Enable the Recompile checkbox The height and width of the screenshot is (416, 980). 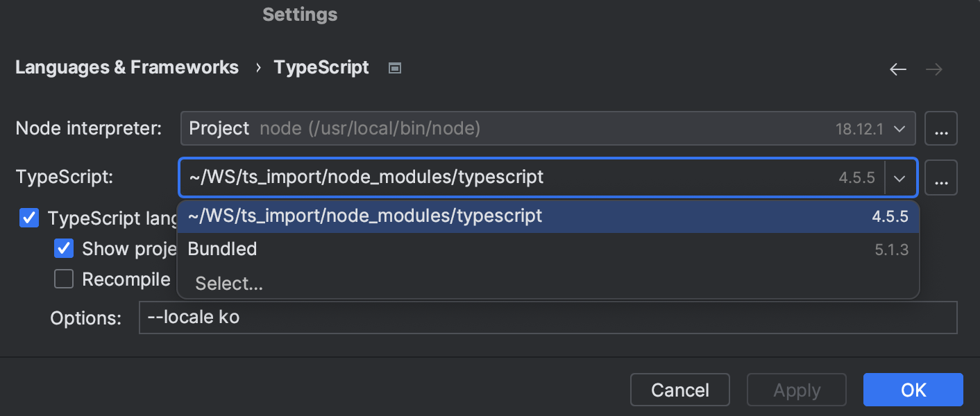63,279
